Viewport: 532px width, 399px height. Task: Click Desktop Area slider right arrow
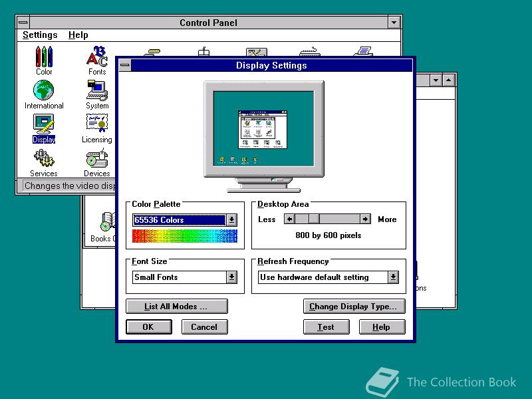pos(365,219)
